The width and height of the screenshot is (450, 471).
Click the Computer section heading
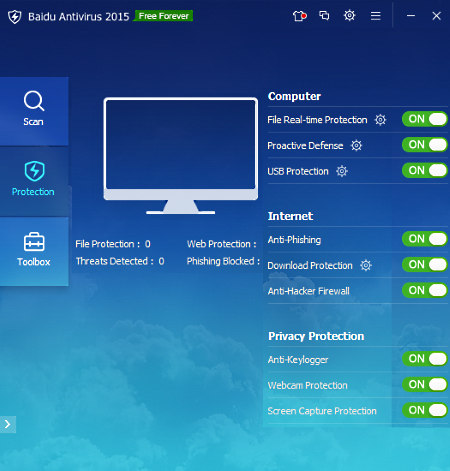294,96
